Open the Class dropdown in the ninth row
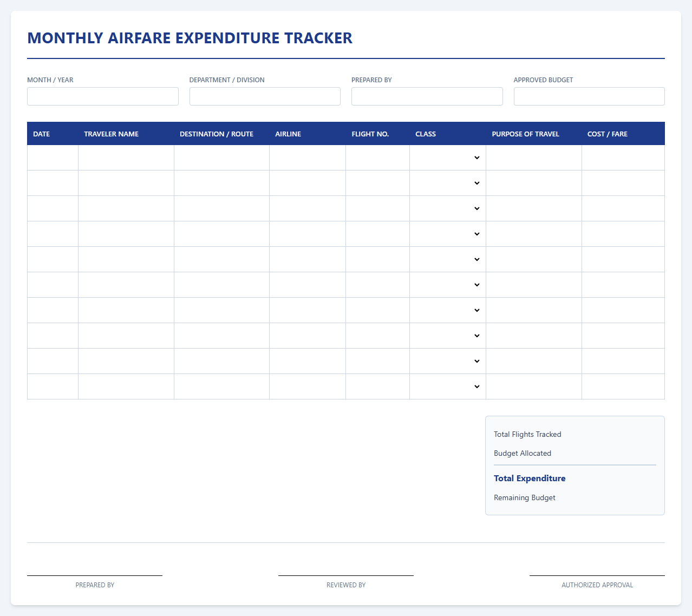This screenshot has height=616, width=692. pyautogui.click(x=448, y=361)
